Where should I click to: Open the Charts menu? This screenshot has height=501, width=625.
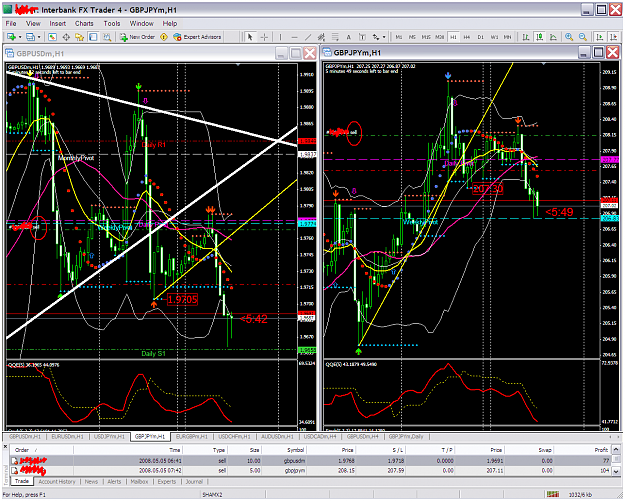click(x=84, y=24)
